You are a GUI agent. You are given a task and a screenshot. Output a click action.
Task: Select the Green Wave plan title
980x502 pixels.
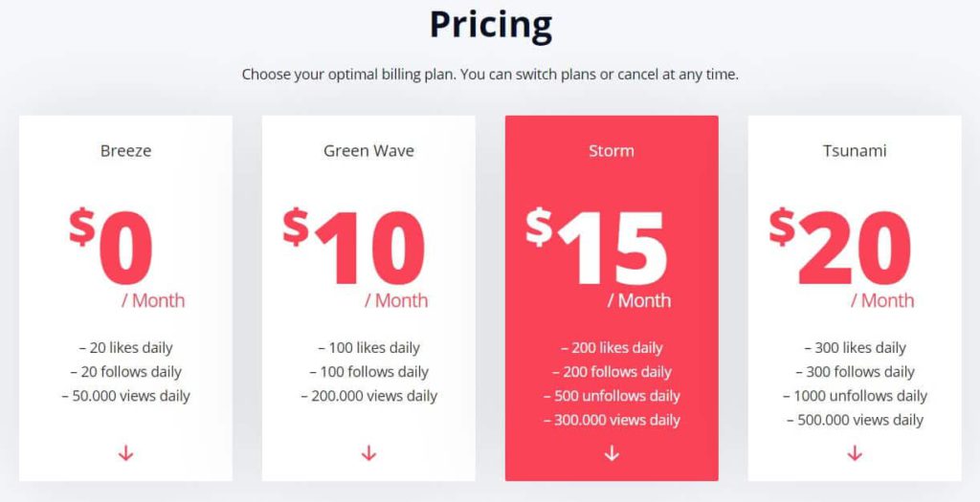(368, 150)
